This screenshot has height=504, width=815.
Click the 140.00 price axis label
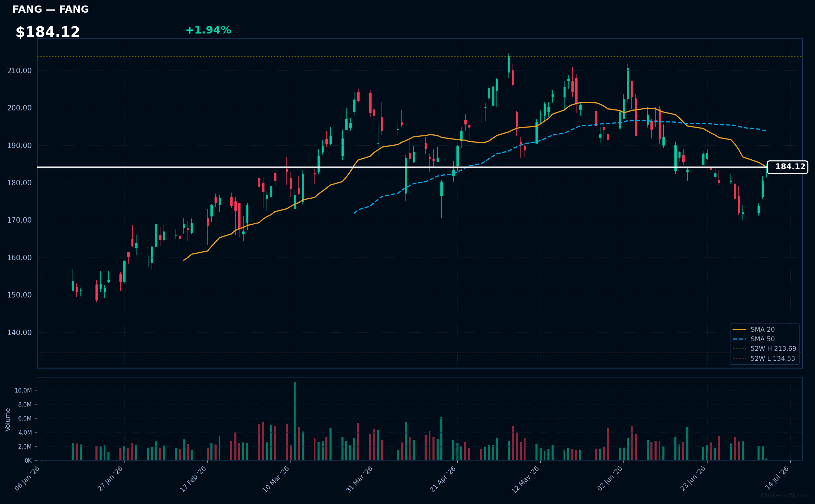(20, 333)
